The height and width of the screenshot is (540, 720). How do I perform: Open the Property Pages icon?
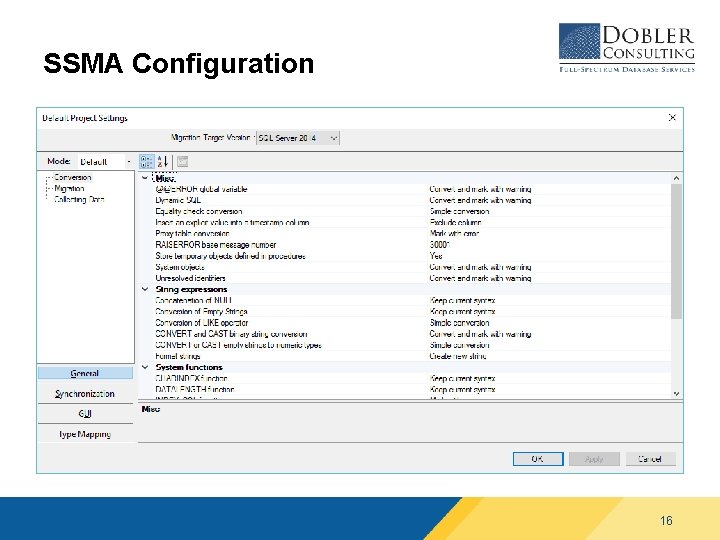182,162
